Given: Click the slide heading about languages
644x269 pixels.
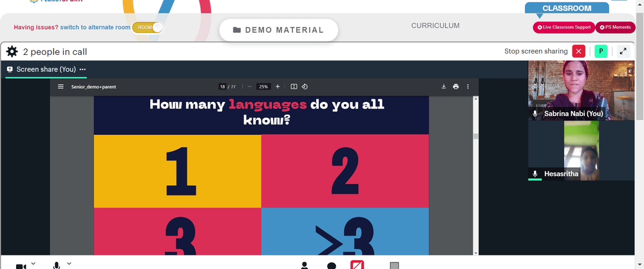Looking at the screenshot, I should pos(267,112).
